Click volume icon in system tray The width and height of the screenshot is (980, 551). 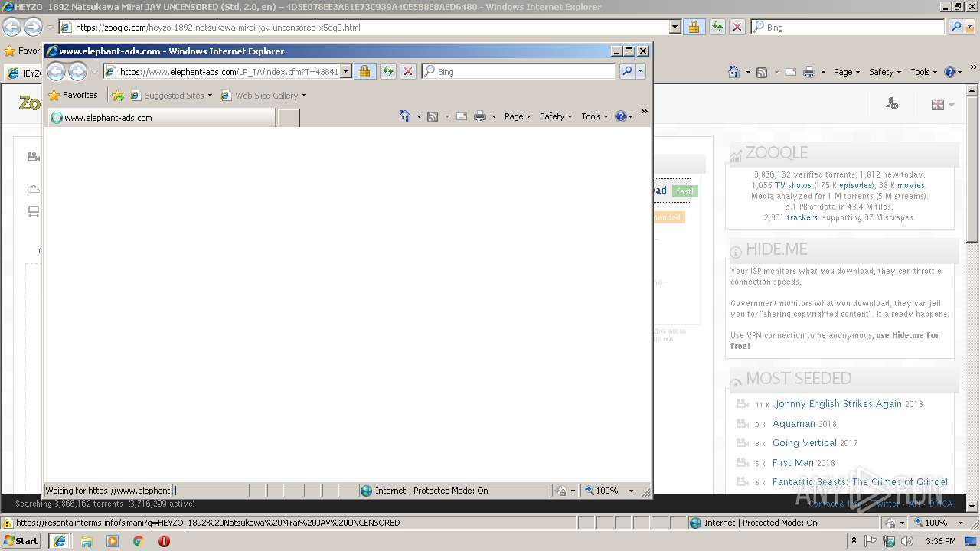click(x=907, y=541)
